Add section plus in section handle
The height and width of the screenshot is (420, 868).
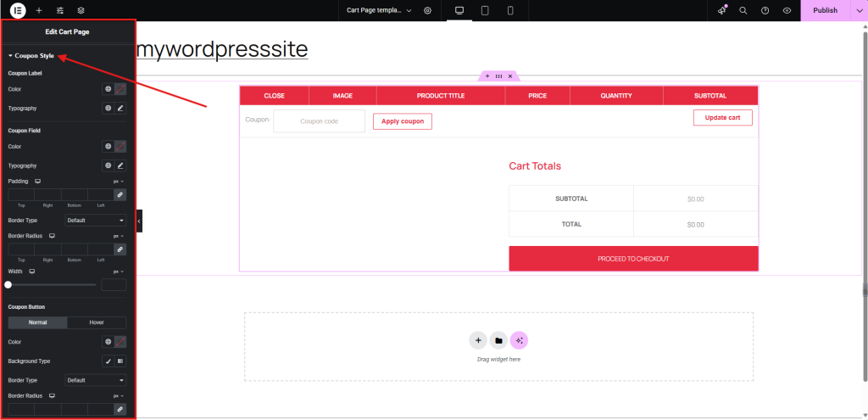[487, 76]
